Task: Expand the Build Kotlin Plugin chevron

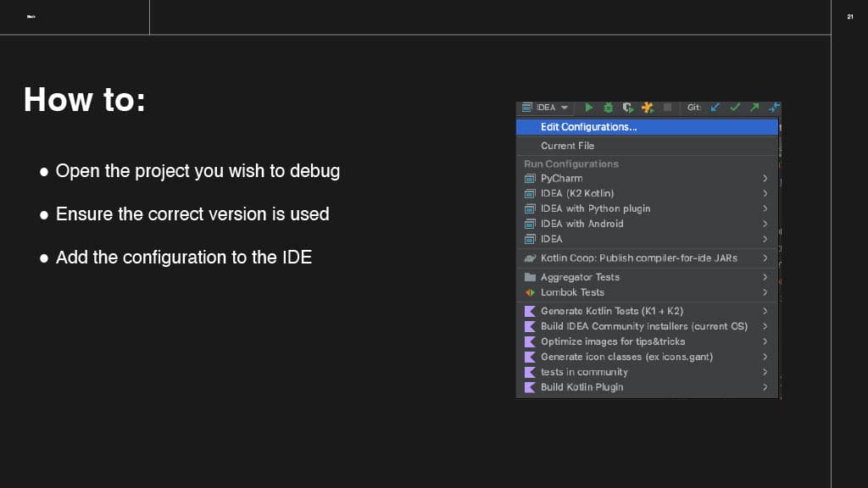Action: point(765,387)
